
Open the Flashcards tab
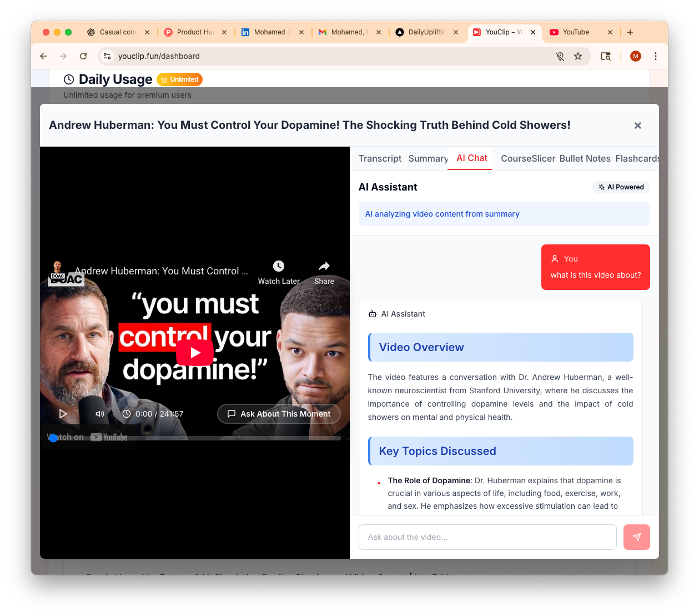pos(637,158)
